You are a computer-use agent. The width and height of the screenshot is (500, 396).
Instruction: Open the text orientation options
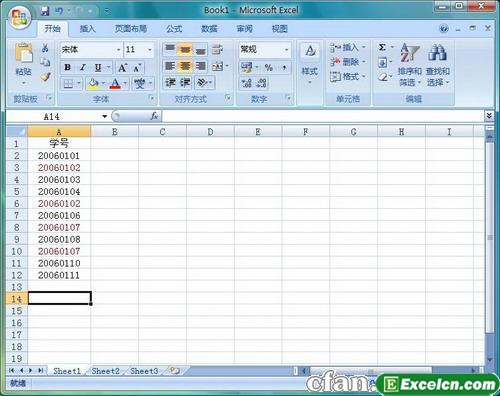click(x=202, y=82)
